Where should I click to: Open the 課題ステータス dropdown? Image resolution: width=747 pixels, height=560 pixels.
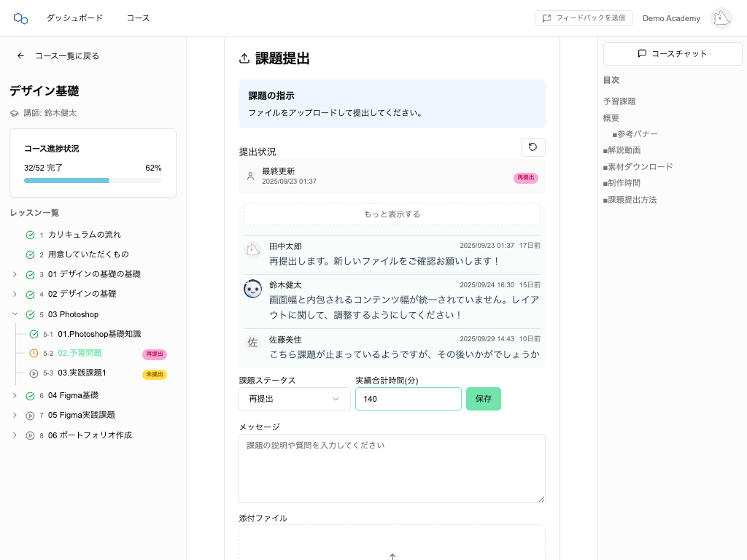pyautogui.click(x=294, y=399)
